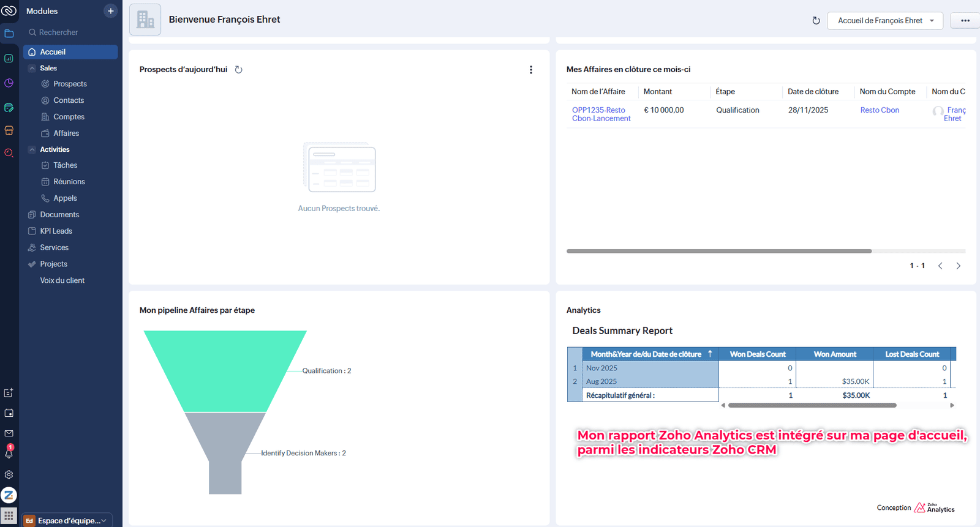This screenshot has height=527, width=980.
Task: Click the plus icon next to Modules
Action: (x=110, y=11)
